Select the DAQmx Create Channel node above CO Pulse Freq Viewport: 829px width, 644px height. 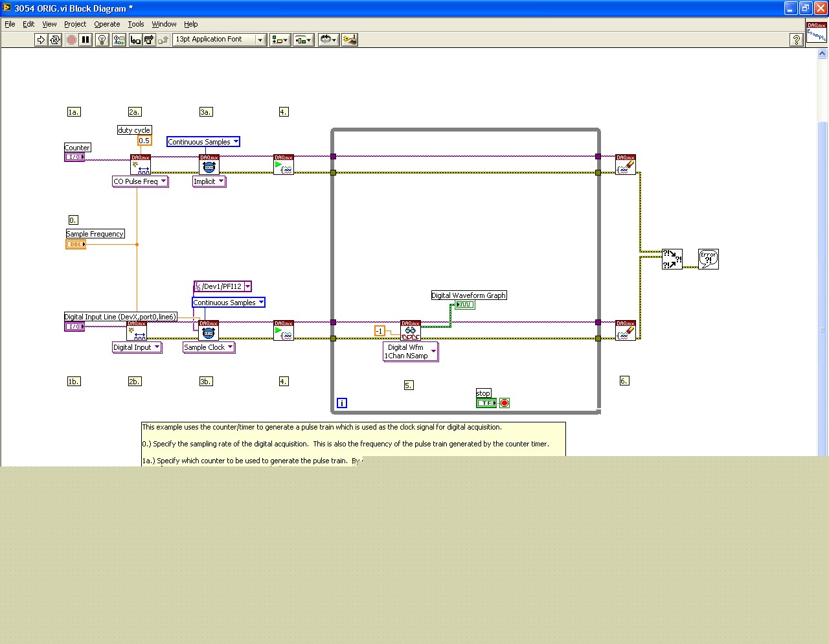(141, 165)
